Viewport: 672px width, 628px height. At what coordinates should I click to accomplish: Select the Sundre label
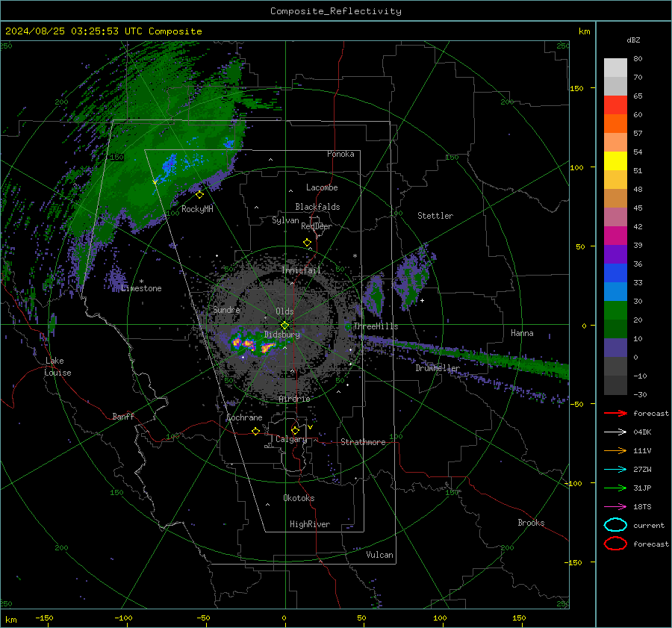[226, 309]
